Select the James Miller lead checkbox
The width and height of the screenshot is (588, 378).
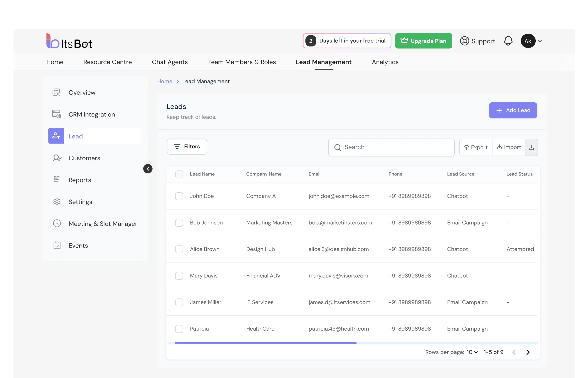pos(179,302)
